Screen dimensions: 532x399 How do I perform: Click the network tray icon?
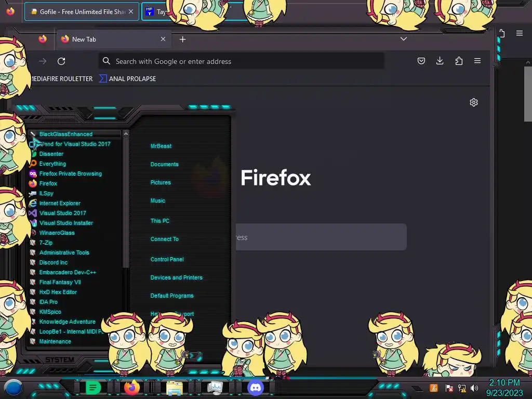pyautogui.click(x=462, y=388)
